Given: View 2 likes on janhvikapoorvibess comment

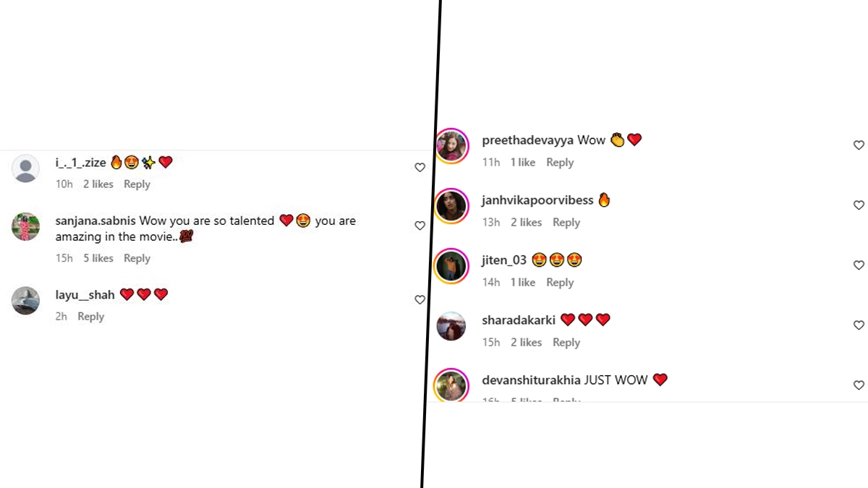Looking at the screenshot, I should [x=526, y=223].
